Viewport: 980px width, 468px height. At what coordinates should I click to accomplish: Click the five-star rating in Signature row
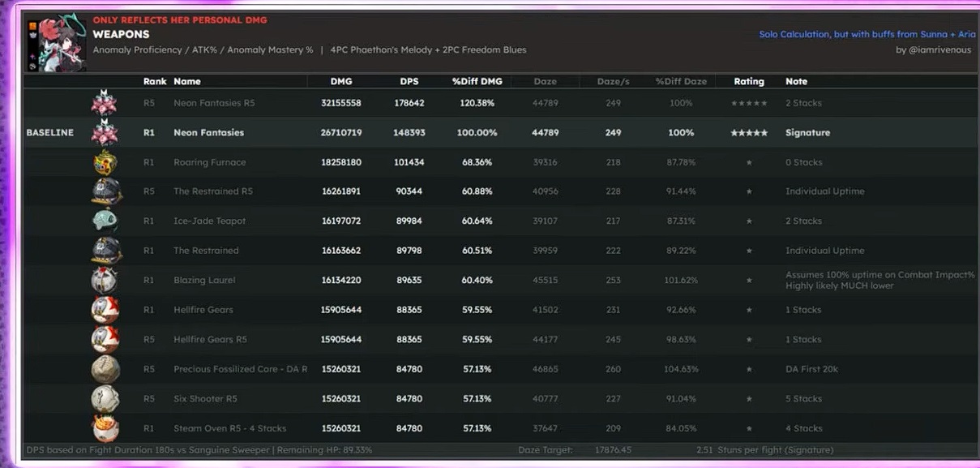(x=749, y=132)
